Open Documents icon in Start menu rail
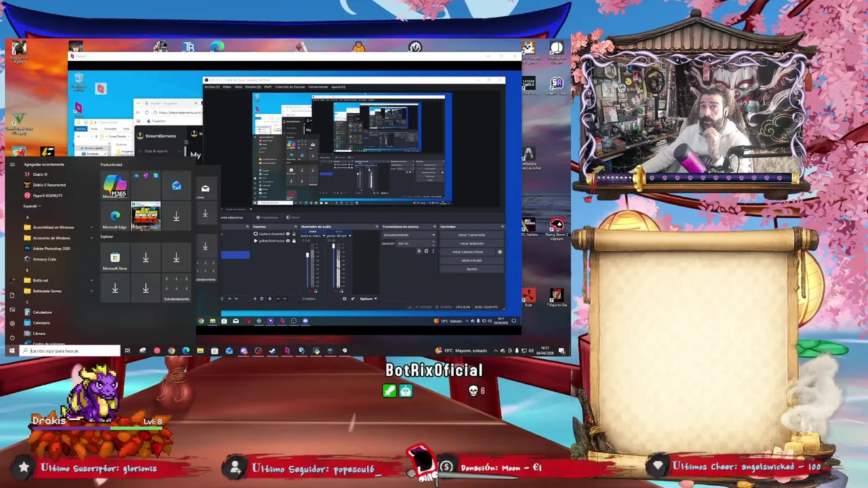Image resolution: width=868 pixels, height=488 pixels. point(12,295)
